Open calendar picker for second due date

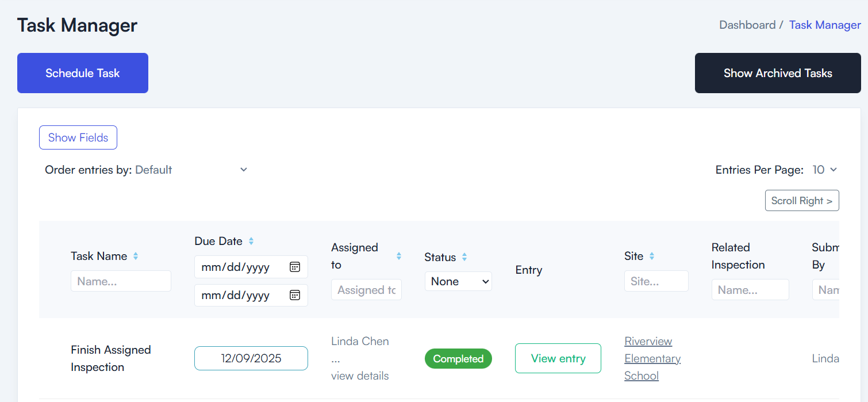point(295,295)
